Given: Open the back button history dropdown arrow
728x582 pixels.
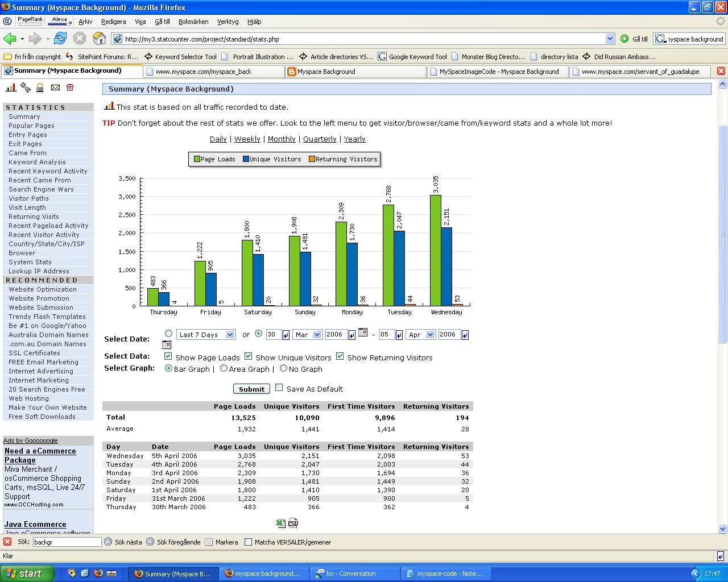Looking at the screenshot, I should coord(22,39).
